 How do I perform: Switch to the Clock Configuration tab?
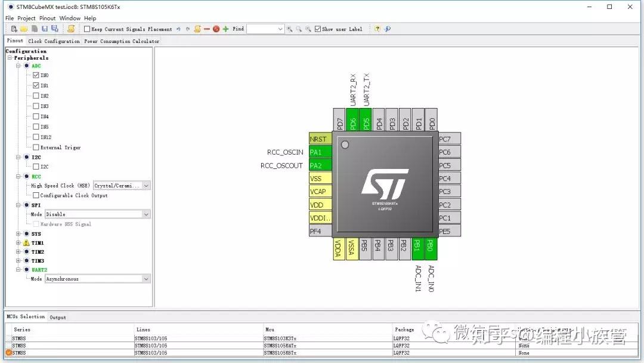[x=54, y=41]
